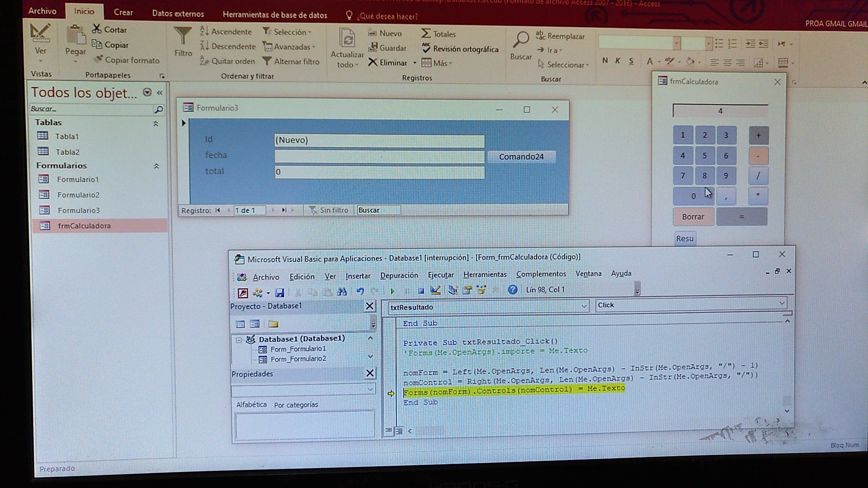Switch to the Crear ribbon tab
The height and width of the screenshot is (488, 868).
tap(123, 12)
